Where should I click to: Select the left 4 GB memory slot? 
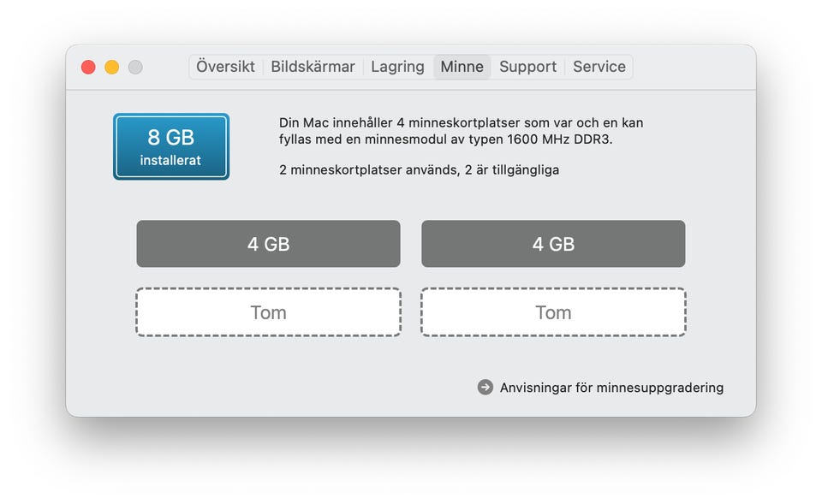point(268,244)
